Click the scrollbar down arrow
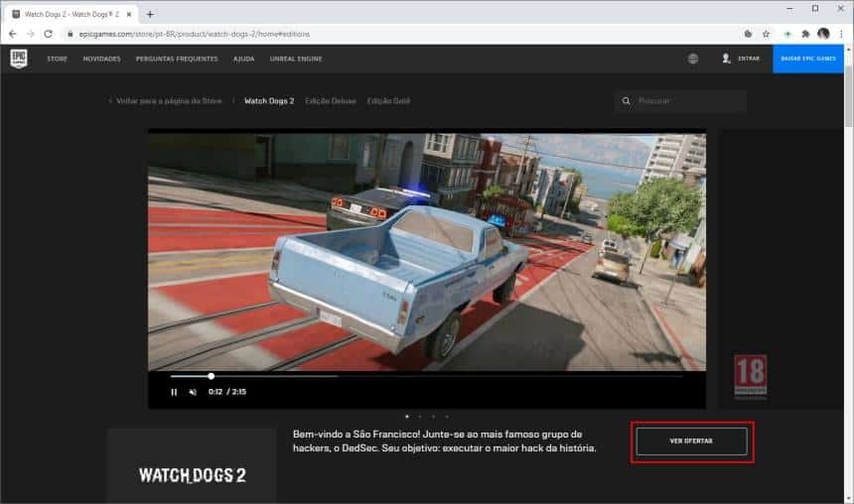This screenshot has height=504, width=854. [x=849, y=499]
